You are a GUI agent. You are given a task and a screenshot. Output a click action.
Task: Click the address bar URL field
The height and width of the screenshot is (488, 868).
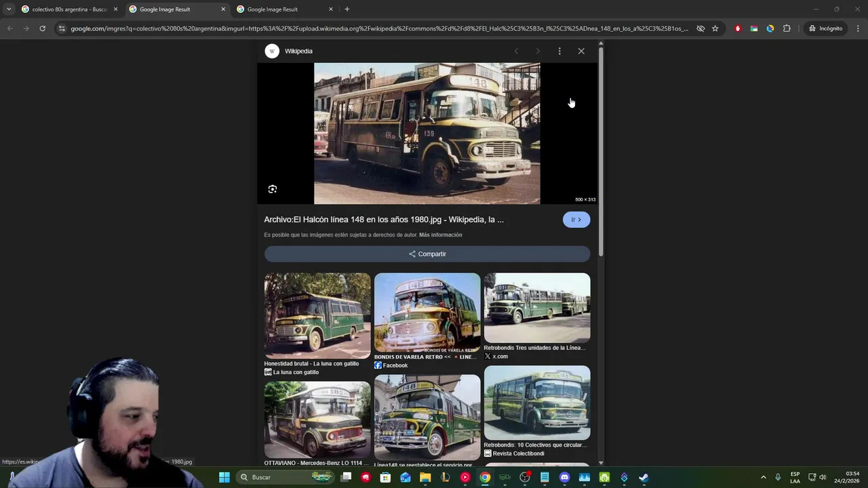(x=379, y=28)
